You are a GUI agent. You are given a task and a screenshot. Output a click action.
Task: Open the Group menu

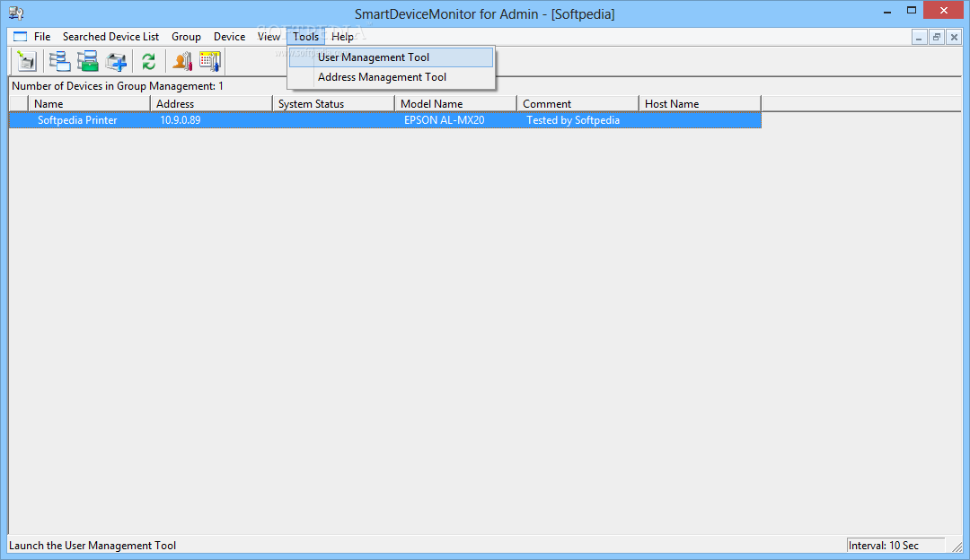tap(186, 37)
